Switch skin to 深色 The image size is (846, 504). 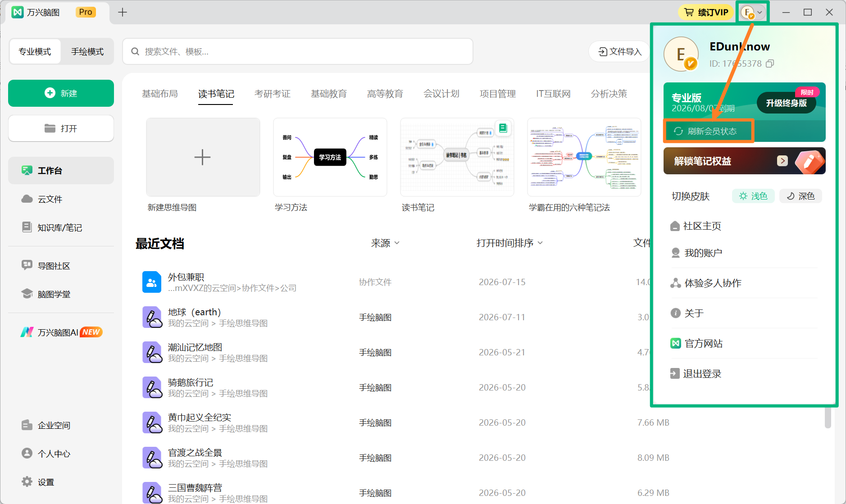point(801,196)
